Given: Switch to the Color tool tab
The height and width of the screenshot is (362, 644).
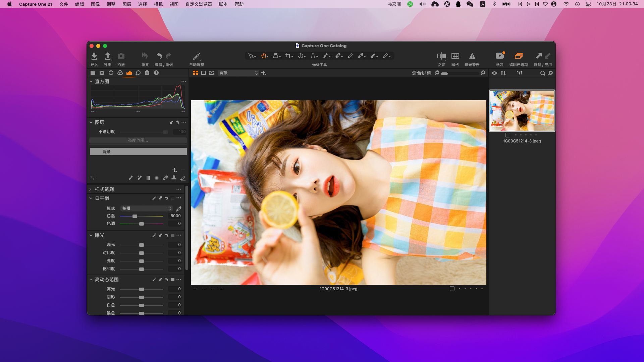Looking at the screenshot, I should pyautogui.click(x=121, y=72).
